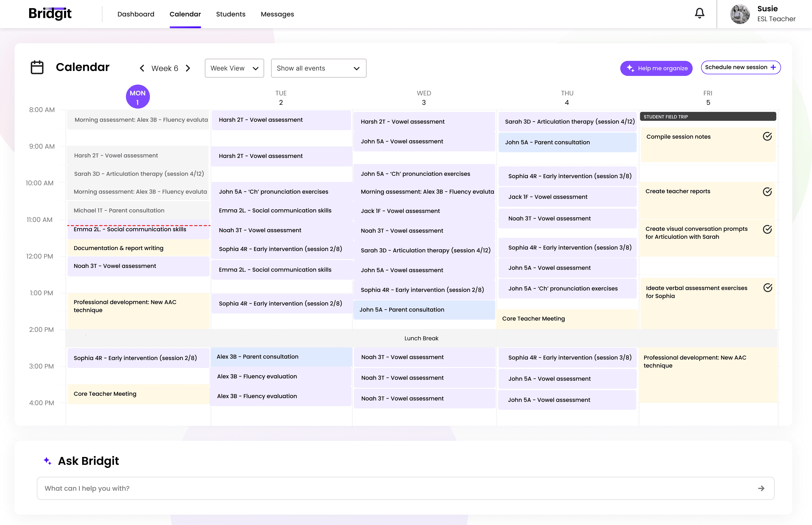Open the STUDENT FIELD TRIP banner
The height and width of the screenshot is (525, 812).
[x=708, y=116]
